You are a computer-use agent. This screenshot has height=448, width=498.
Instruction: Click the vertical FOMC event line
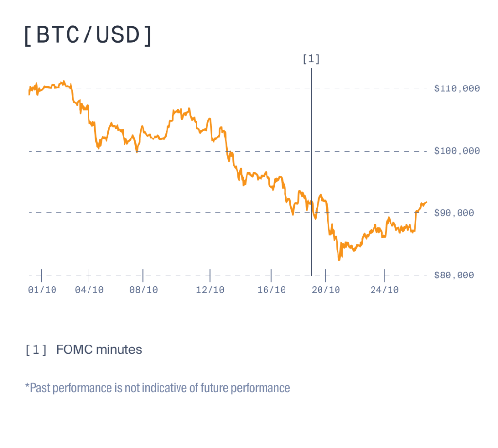pyautogui.click(x=311, y=170)
